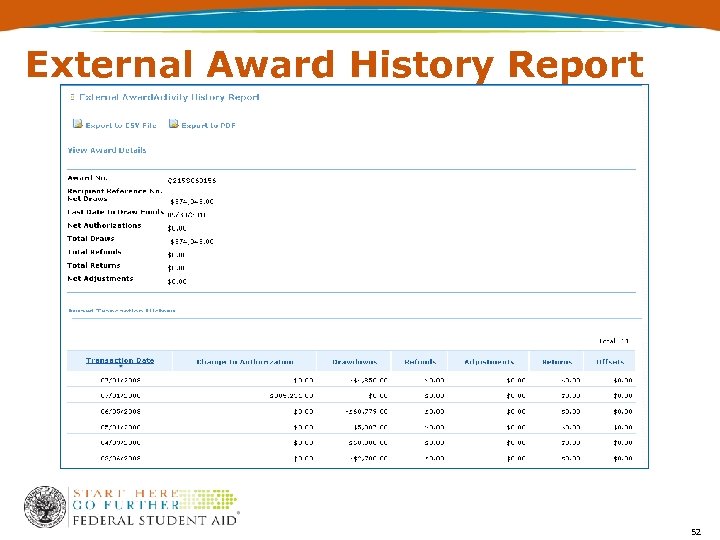Click the External Award History Report slide title
720x540 pixels.
pyautogui.click(x=335, y=64)
